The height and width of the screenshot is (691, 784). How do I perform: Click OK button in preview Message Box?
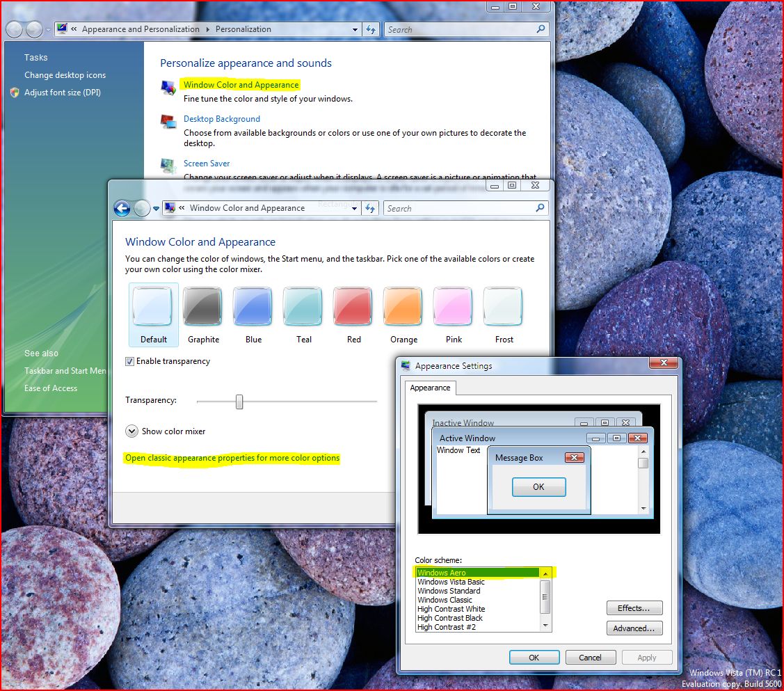(538, 486)
